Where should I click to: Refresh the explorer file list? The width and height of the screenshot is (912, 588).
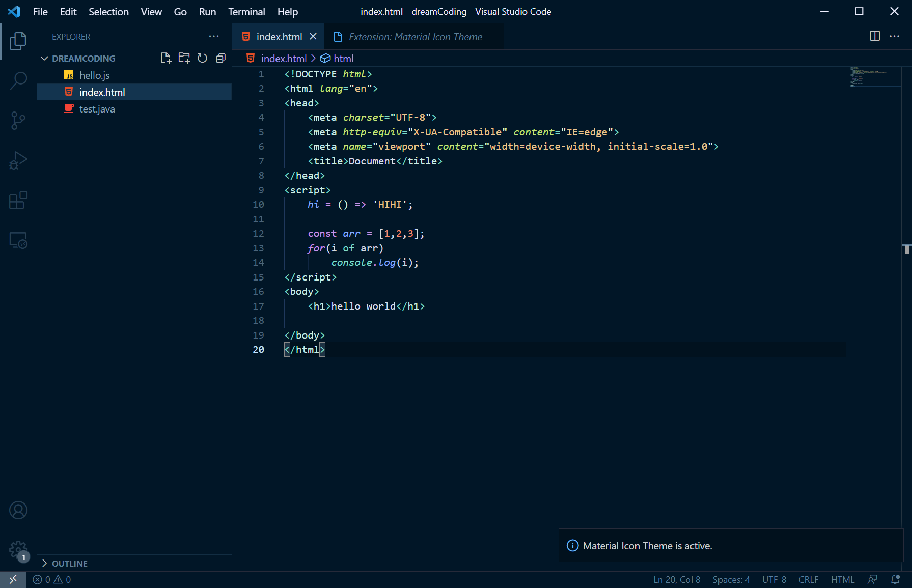(202, 58)
